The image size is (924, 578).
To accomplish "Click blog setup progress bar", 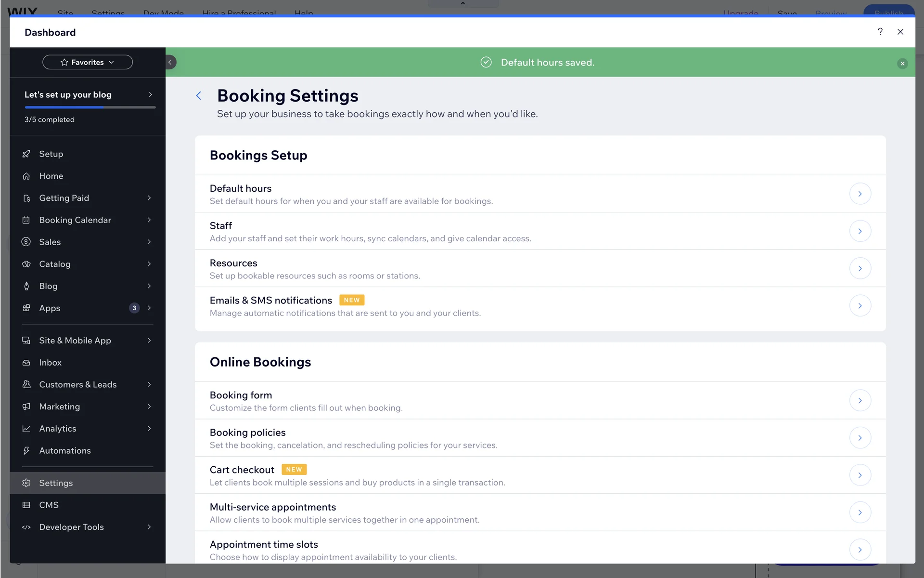I will tap(90, 107).
